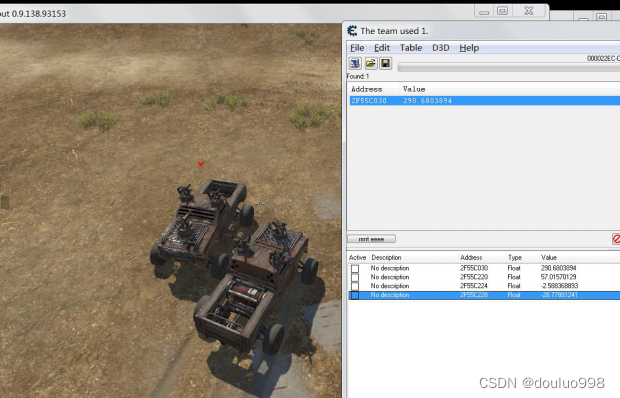Click found value 290.6803894 in results list
This screenshot has width=620, height=398.
(x=427, y=101)
